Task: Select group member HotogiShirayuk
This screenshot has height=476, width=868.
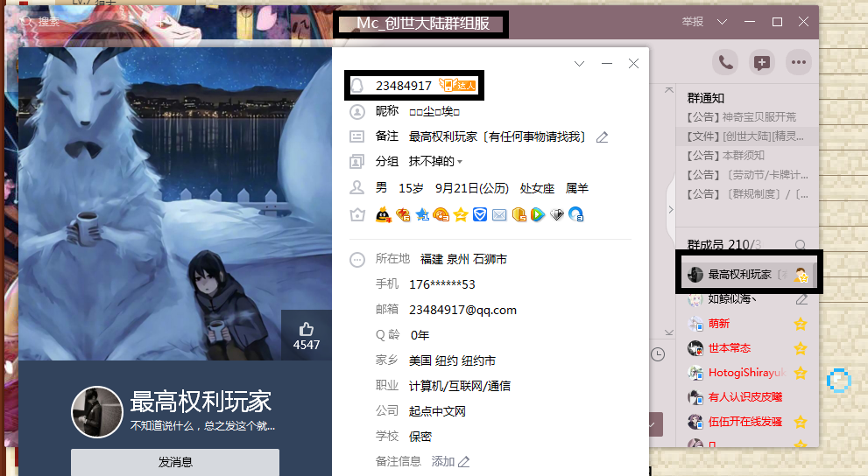Action: (x=747, y=373)
